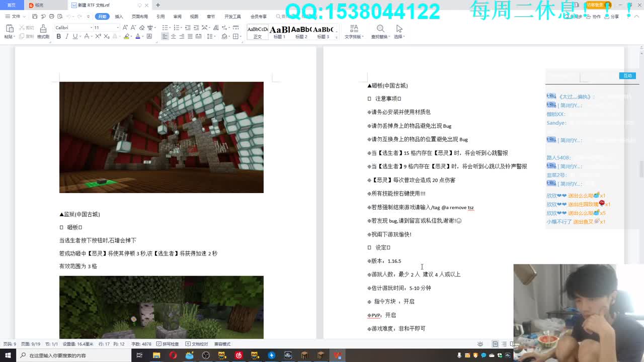Decrease font size with A- icon
Image resolution: width=644 pixels, height=362 pixels.
[133, 28]
